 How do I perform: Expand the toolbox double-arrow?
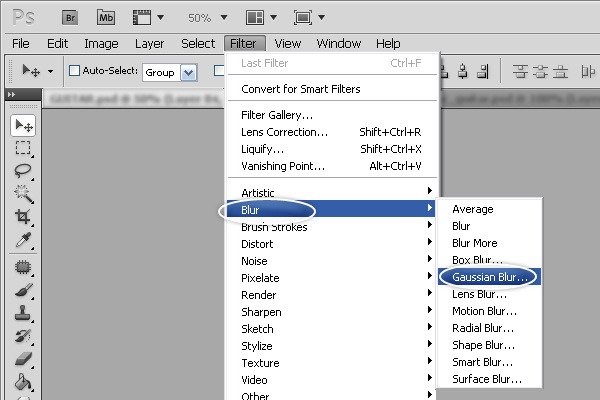(x=11, y=94)
